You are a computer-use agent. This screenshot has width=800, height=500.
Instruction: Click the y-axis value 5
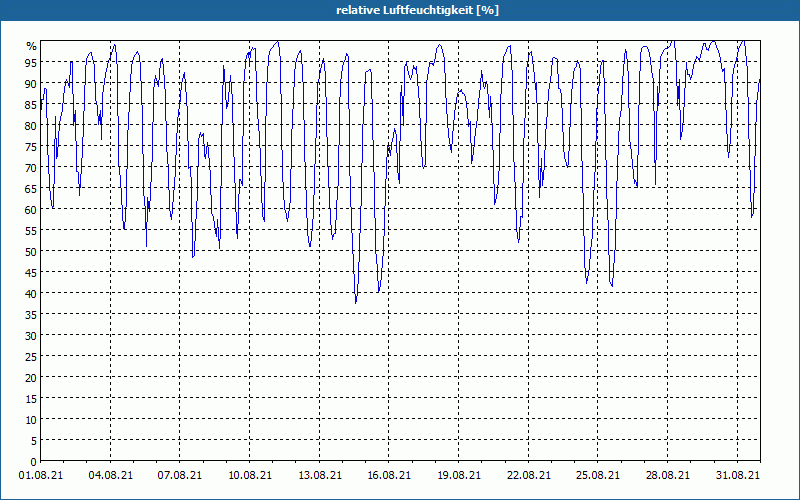[34, 441]
